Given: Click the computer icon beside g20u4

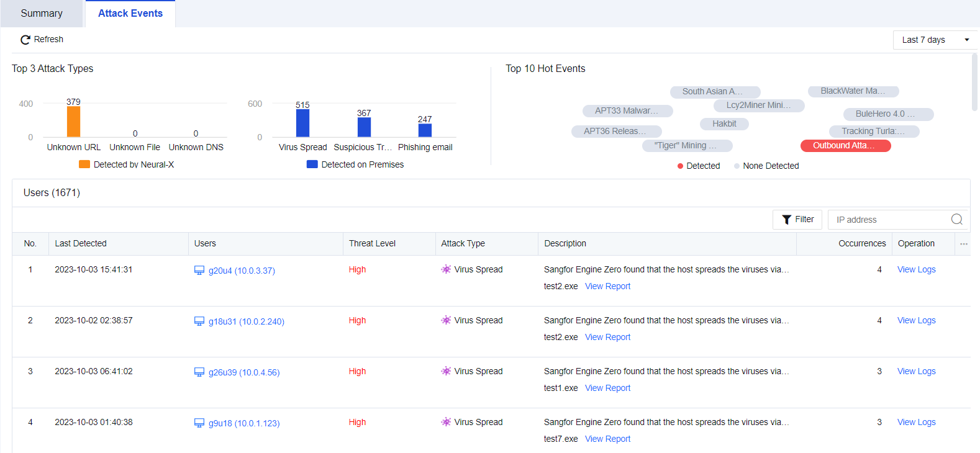Looking at the screenshot, I should [199, 271].
